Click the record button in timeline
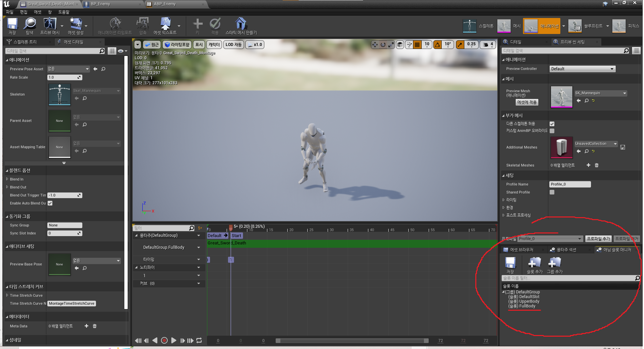644x349 pixels. point(164,340)
